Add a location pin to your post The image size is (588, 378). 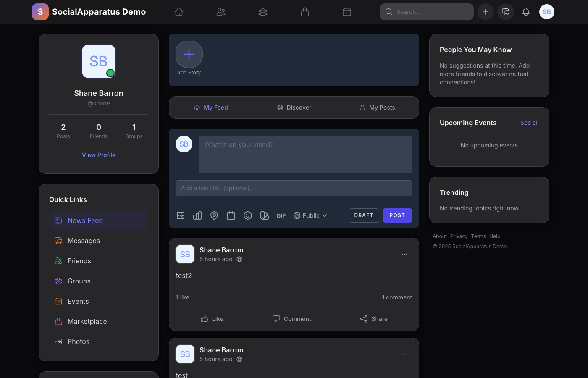[x=214, y=215]
